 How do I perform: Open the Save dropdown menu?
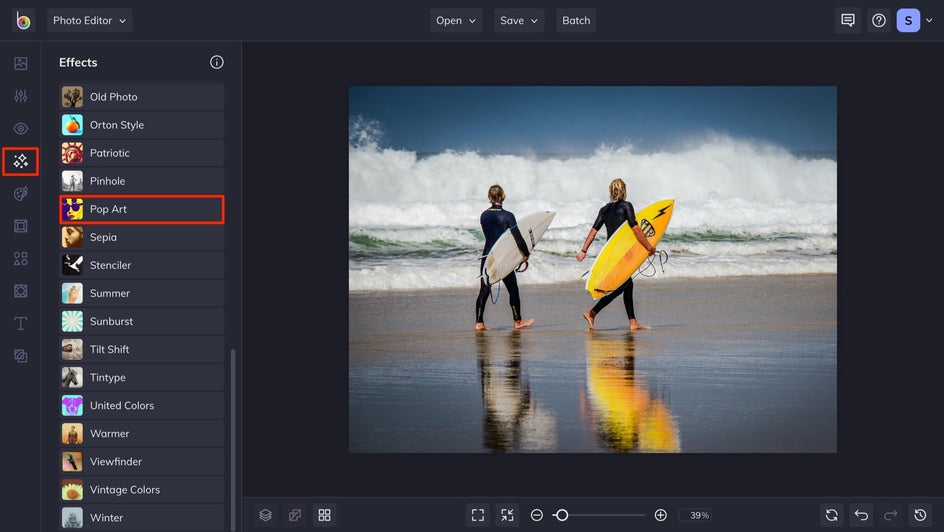pyautogui.click(x=519, y=20)
